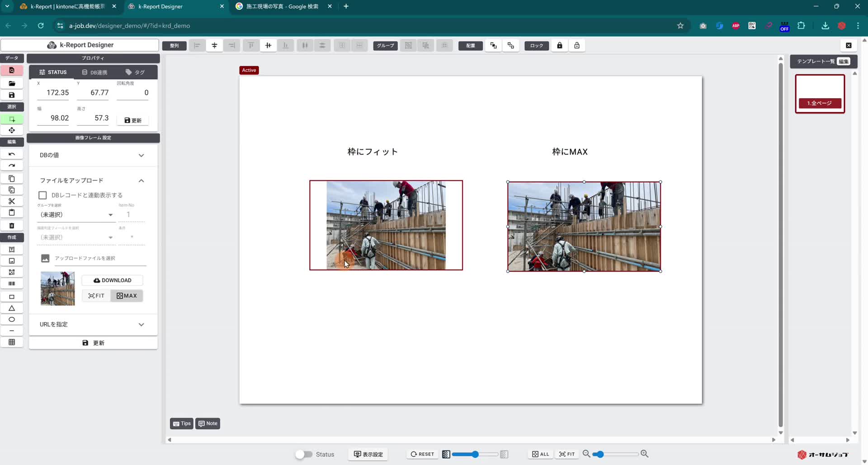Click the horizontal center align icon in the toolbar

[214, 45]
